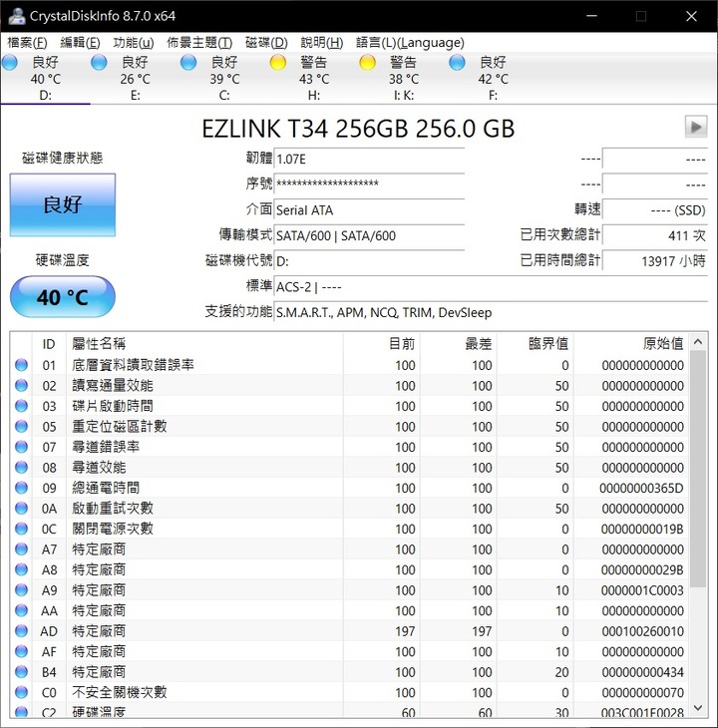Click the blue status orb for disk F:

pyautogui.click(x=457, y=62)
